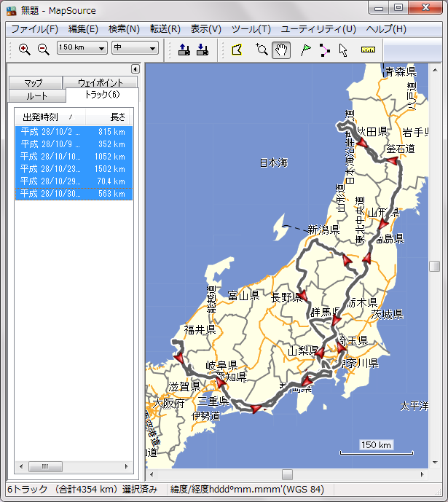The width and height of the screenshot is (448, 502).
Task: Click the 150 km scale bar on map
Action: (x=377, y=447)
